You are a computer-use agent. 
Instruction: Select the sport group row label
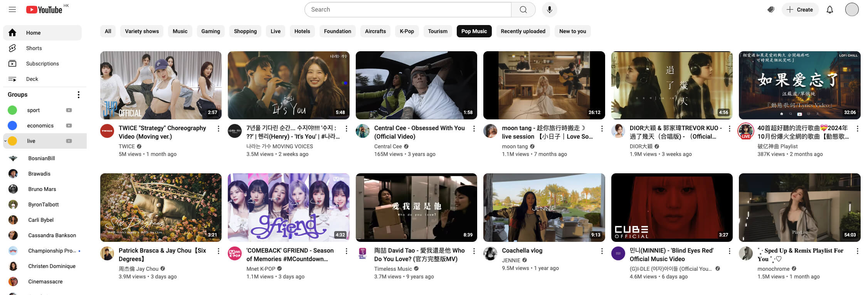tap(34, 110)
